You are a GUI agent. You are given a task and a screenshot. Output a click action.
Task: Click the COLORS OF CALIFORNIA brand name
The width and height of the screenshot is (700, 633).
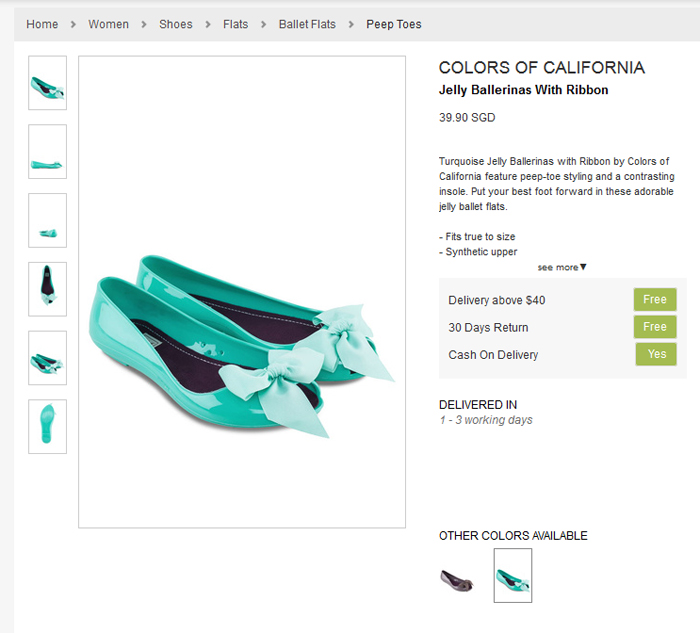point(542,67)
